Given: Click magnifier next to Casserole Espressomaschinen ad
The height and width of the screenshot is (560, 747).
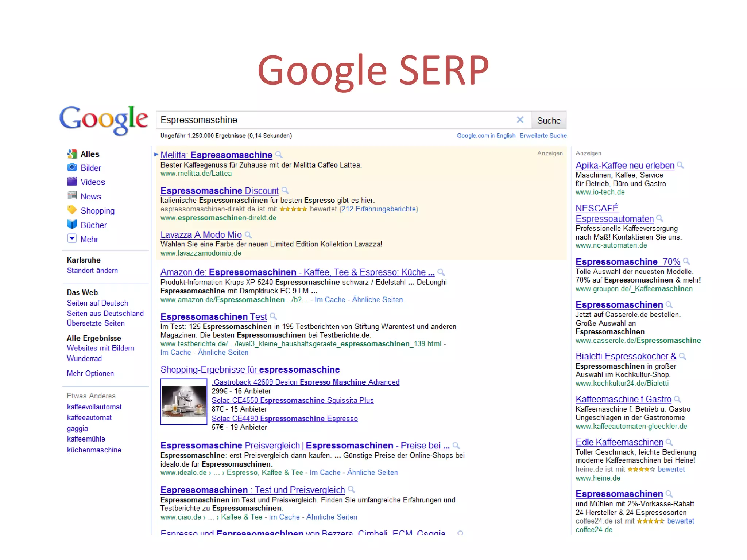Looking at the screenshot, I should pos(669,304).
